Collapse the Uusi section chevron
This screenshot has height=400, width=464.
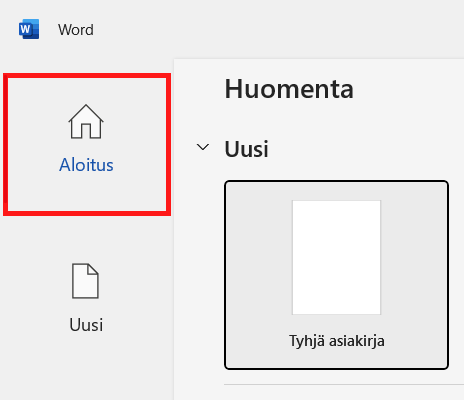[203, 147]
